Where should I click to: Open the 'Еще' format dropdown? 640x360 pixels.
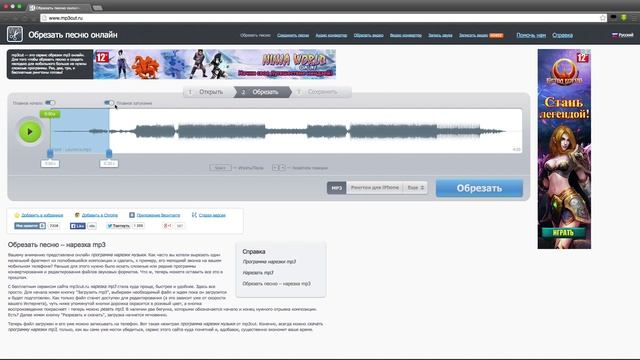[416, 188]
